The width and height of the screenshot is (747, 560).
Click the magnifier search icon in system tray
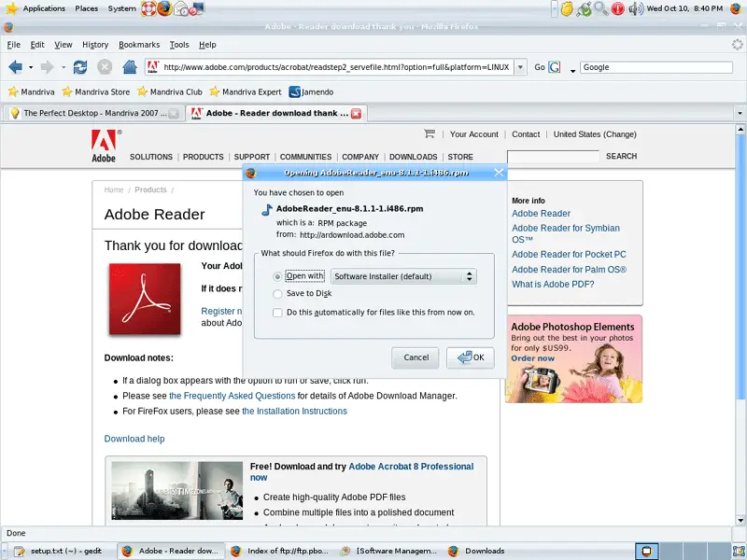click(600, 8)
